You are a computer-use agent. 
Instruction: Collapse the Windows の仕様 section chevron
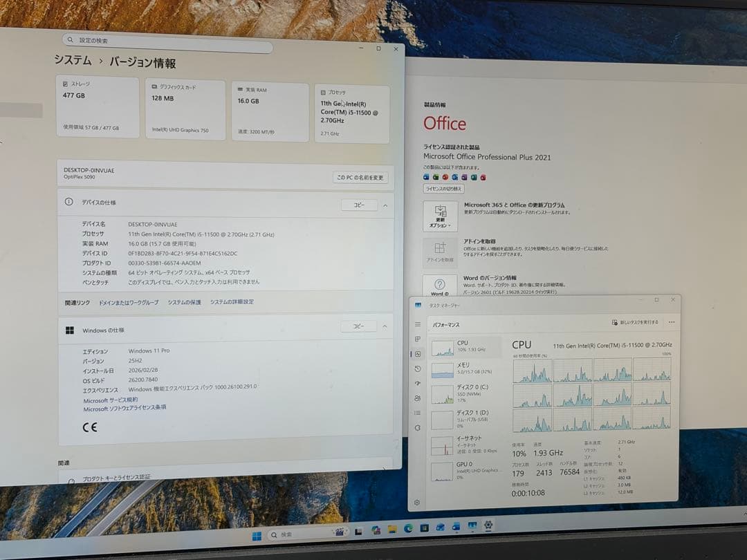[x=385, y=326]
